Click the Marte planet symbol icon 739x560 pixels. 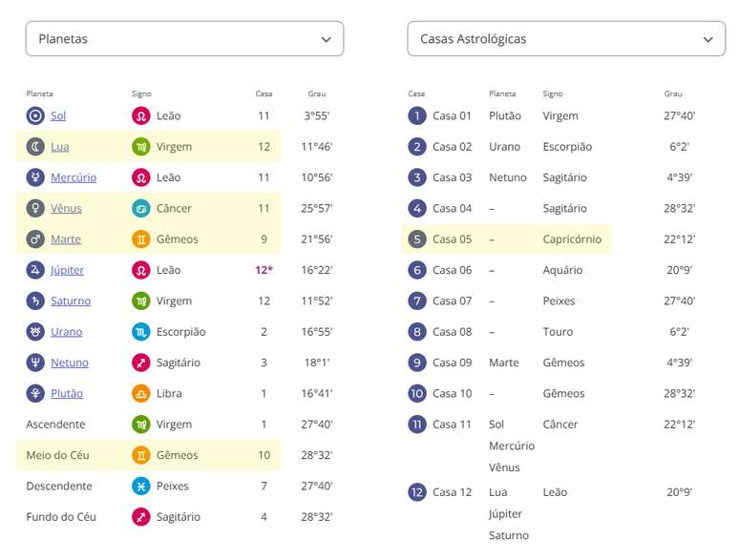coord(35,239)
